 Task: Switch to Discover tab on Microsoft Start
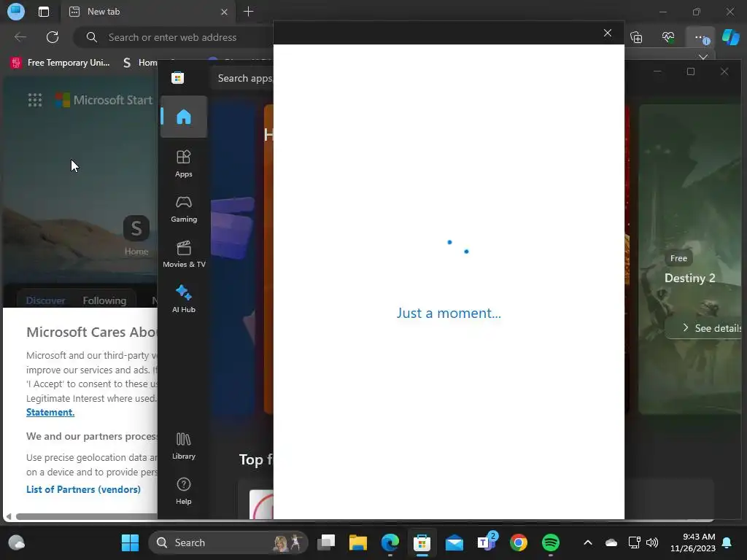click(46, 300)
